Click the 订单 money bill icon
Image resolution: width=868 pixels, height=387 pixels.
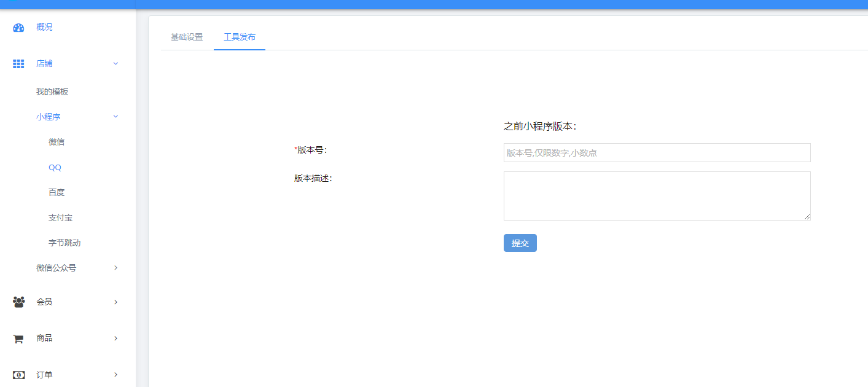18,375
